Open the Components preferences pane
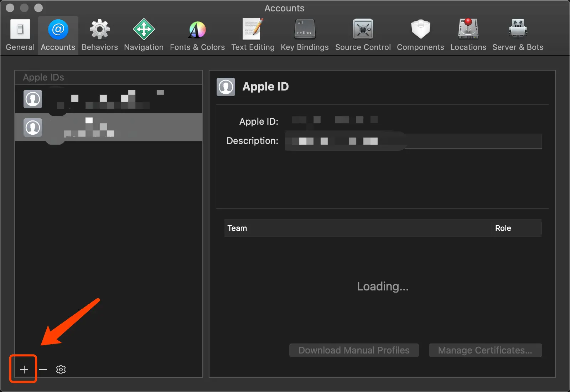Viewport: 570px width, 392px height. click(420, 35)
